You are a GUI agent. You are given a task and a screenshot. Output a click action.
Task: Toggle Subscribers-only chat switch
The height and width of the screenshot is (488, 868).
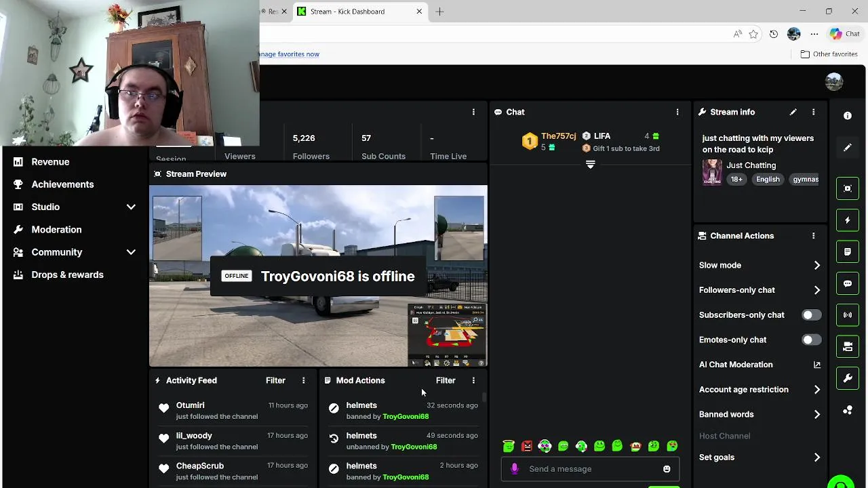811,315
